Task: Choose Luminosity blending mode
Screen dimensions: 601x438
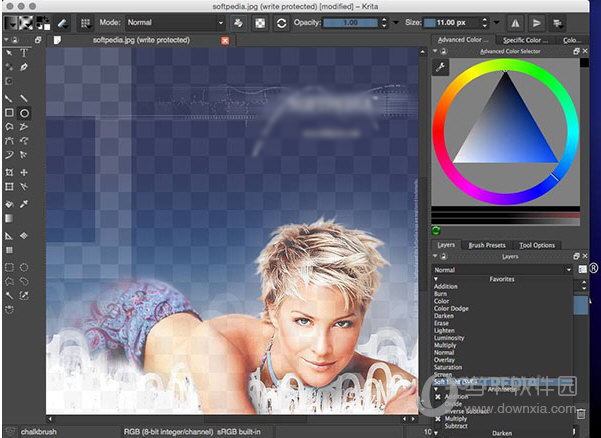Action: [449, 338]
